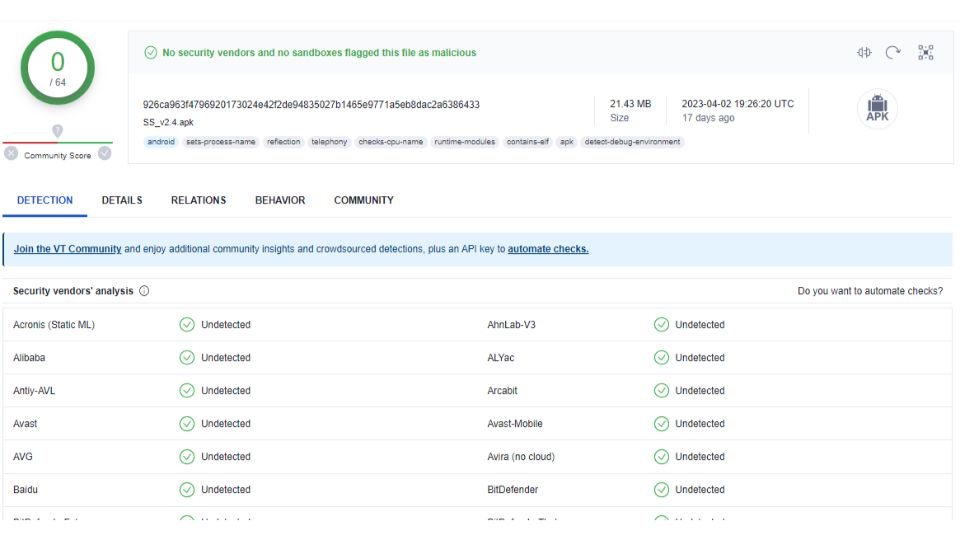Image resolution: width=960 pixels, height=540 pixels.
Task: Click the android tag
Action: click(161, 142)
